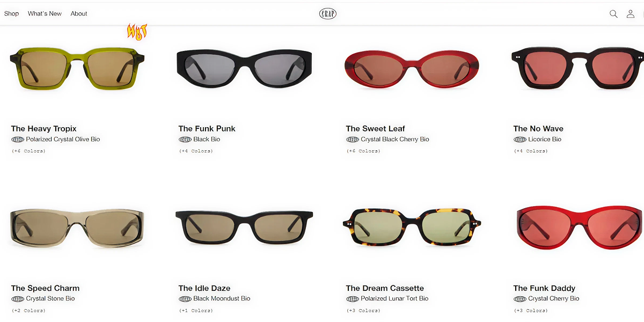The height and width of the screenshot is (322, 644).
Task: Click globe icon beside Crystal Black Cherry Bio
Action: (x=353, y=140)
